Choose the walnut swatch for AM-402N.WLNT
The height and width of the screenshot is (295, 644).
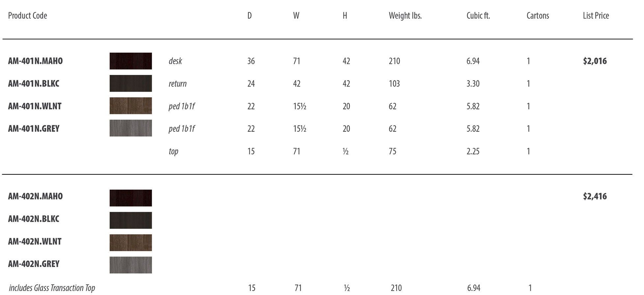(x=131, y=243)
